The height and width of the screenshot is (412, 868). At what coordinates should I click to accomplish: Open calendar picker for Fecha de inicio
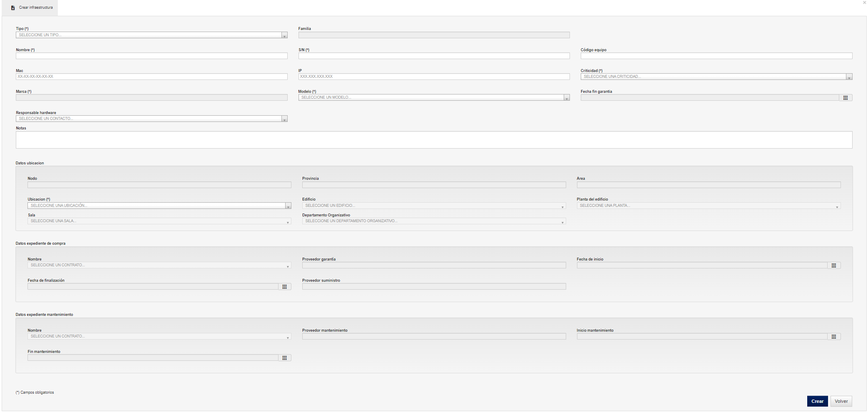834,266
